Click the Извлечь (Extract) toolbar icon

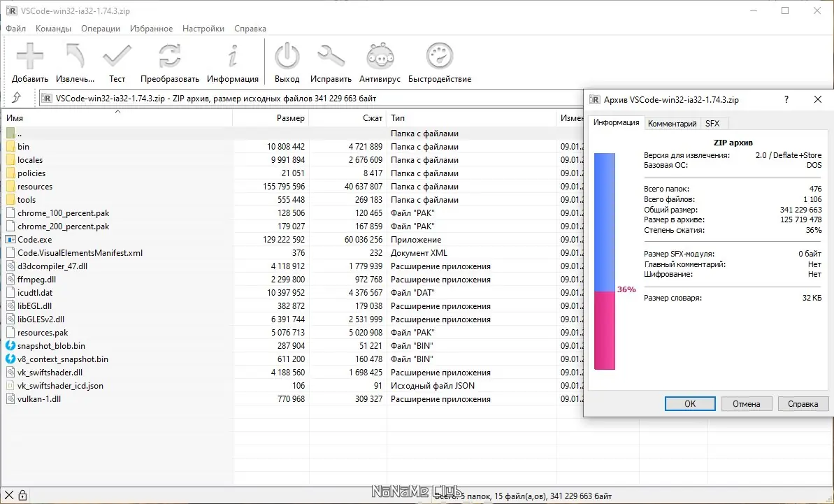[75, 56]
